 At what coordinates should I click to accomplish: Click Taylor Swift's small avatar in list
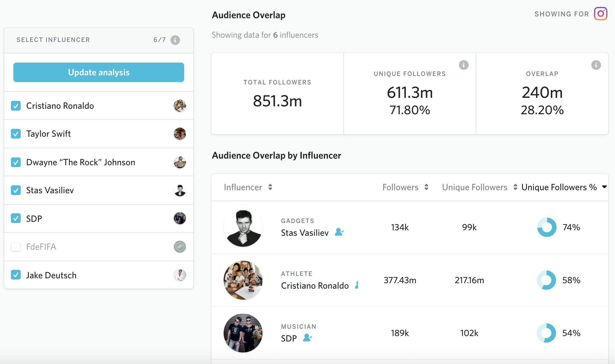(x=180, y=134)
